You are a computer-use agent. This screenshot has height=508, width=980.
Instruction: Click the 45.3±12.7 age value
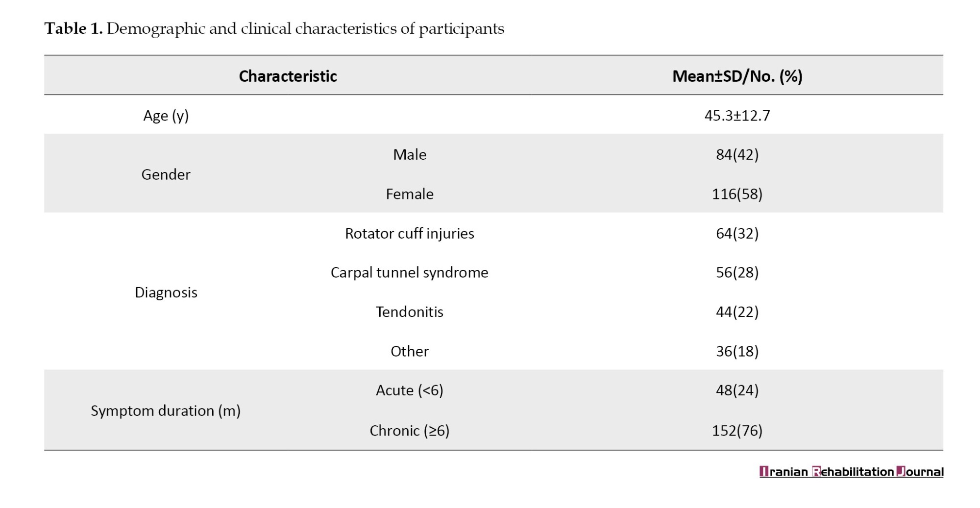[x=737, y=115]
